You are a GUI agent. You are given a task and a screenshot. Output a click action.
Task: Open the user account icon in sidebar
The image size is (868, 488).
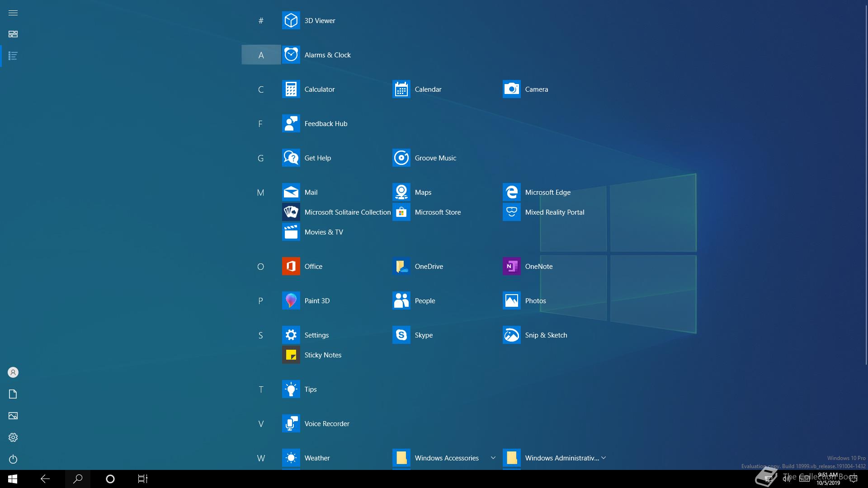13,372
